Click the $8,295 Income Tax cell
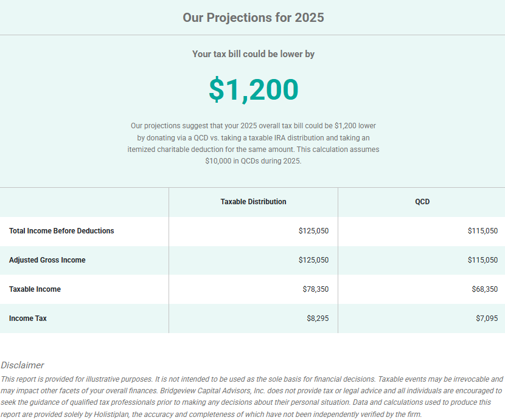Viewport: 505px width, 420px height. 317,318
